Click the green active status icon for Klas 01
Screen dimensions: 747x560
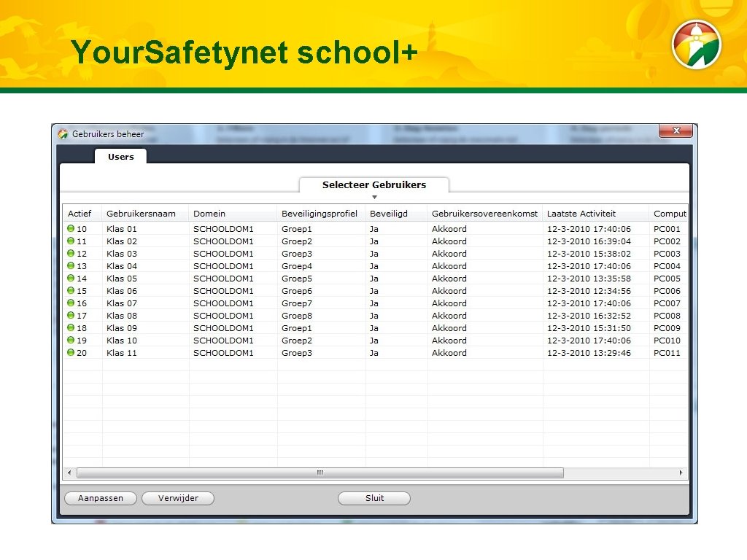tap(71, 228)
